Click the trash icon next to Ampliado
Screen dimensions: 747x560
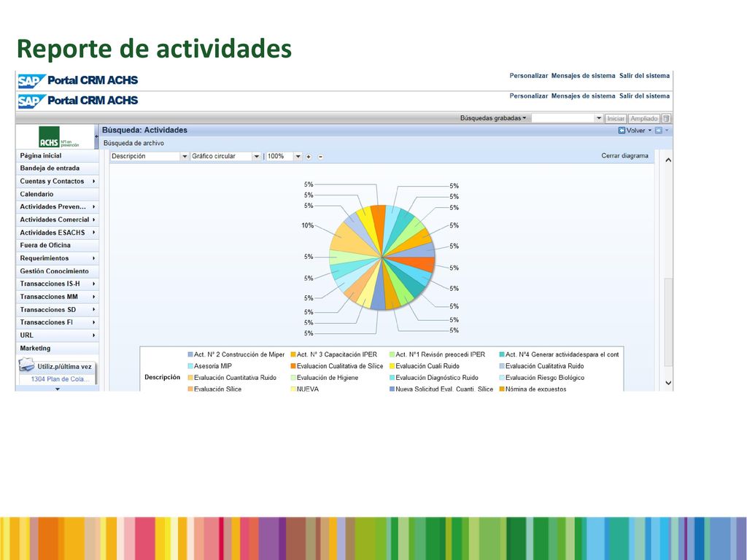click(x=667, y=118)
